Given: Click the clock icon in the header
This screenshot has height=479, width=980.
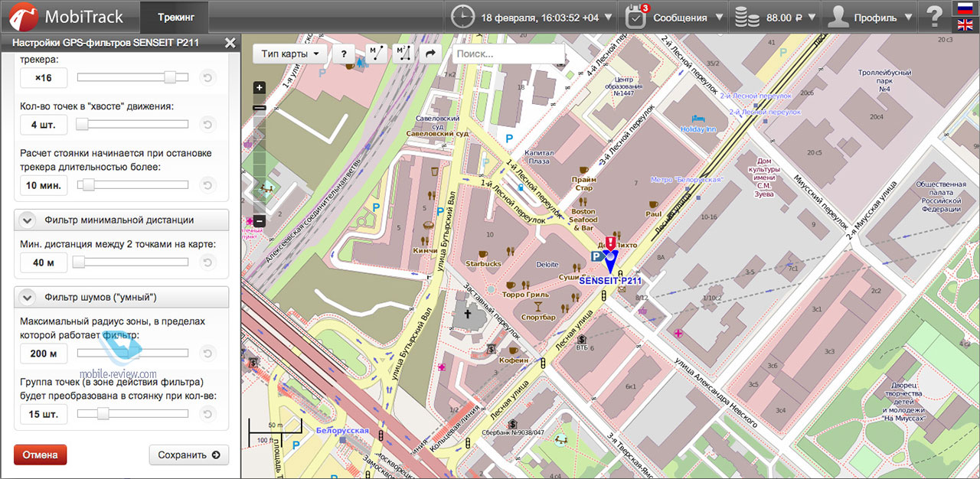Looking at the screenshot, I should (462, 16).
